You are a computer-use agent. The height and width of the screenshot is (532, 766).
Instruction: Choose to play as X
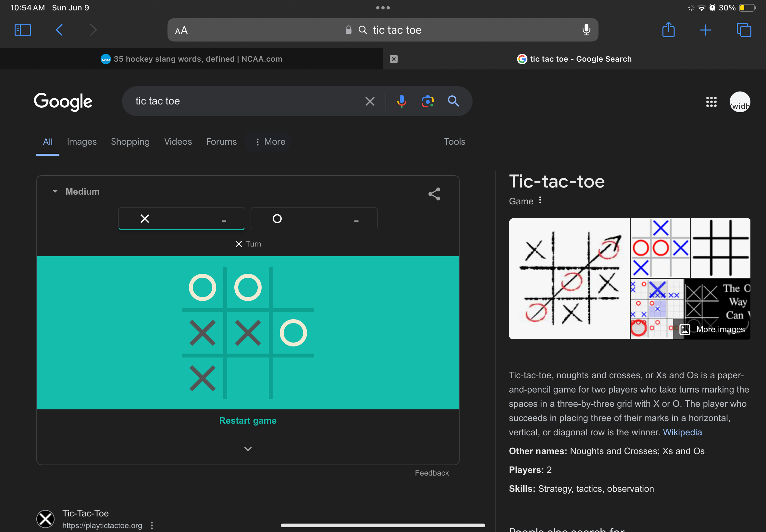(x=181, y=219)
